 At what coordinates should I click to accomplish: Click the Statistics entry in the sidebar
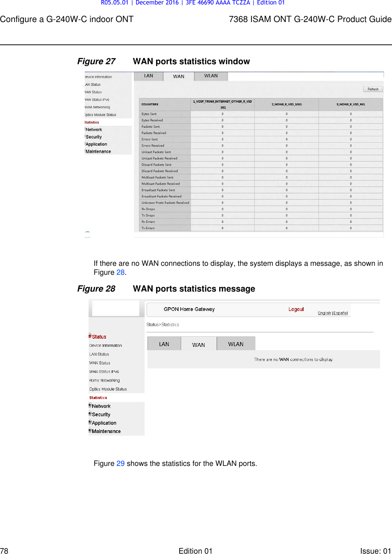98,397
